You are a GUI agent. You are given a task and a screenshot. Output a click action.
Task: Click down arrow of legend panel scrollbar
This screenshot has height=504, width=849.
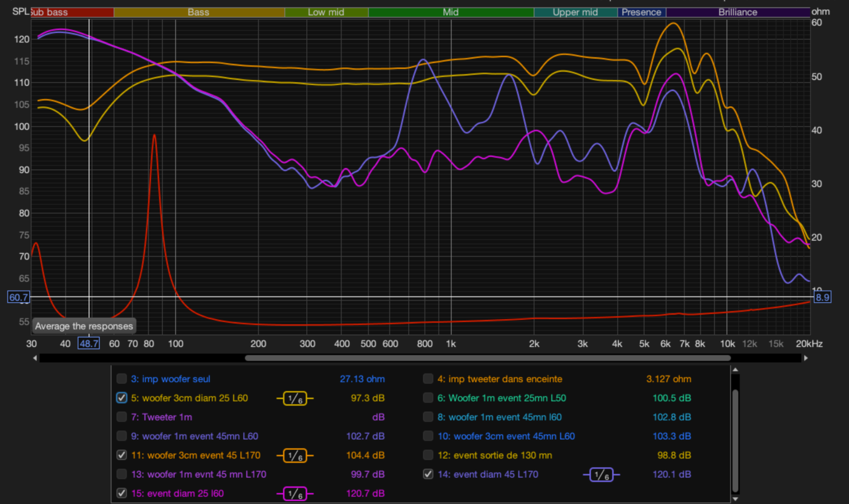736,499
